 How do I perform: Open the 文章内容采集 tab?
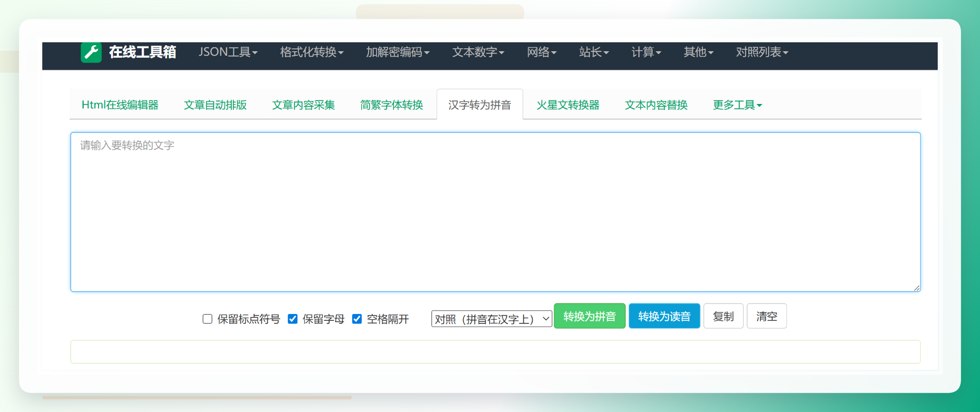303,105
